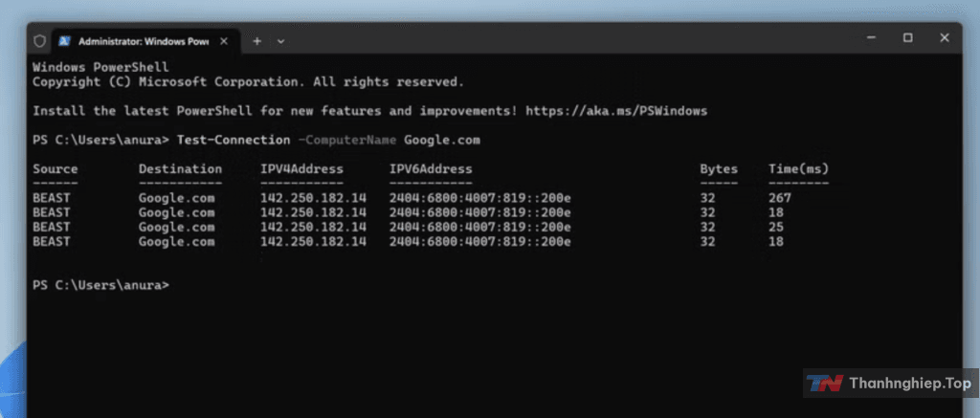
Task: Open the https://aka.ms/PSWindows link
Action: [616, 111]
